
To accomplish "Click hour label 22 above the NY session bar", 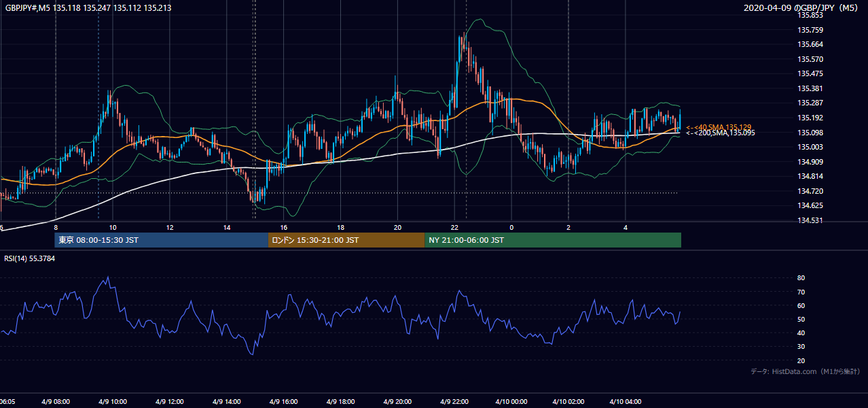I will pos(454,228).
